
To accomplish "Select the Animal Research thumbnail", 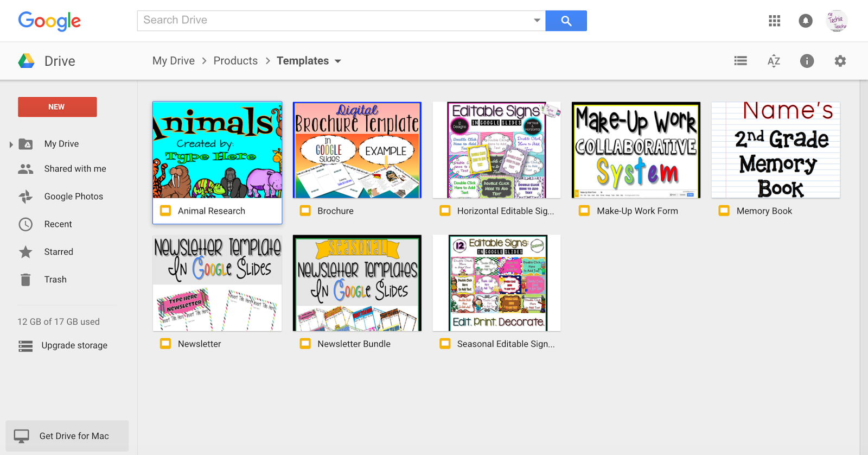I will pos(218,150).
